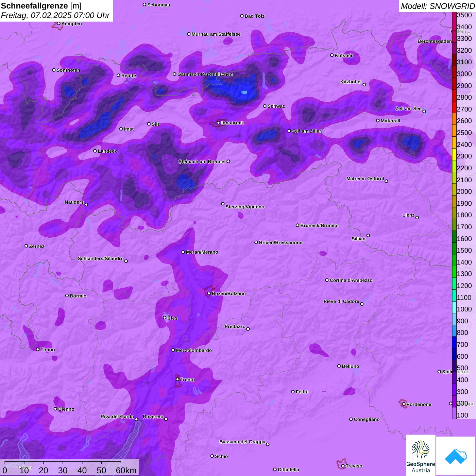This screenshot has width=476, height=476.
Task: Click the 'Rovereto' label
Action: coord(153,417)
